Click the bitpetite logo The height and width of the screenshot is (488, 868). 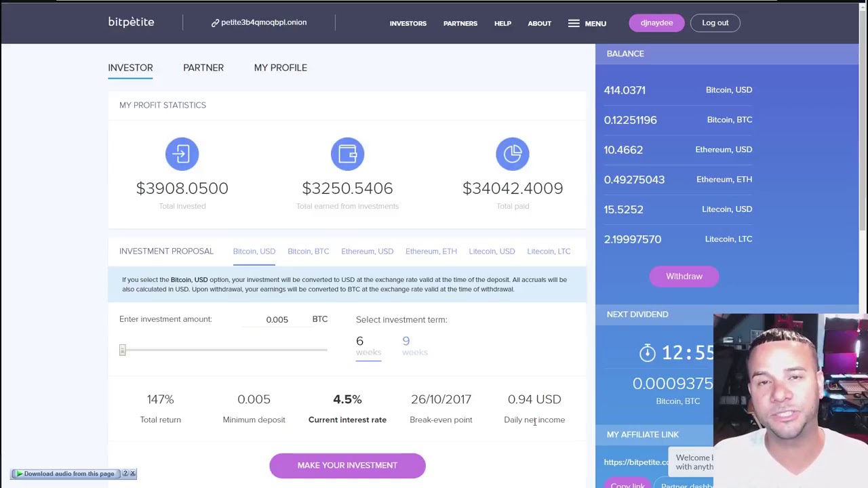(x=131, y=22)
